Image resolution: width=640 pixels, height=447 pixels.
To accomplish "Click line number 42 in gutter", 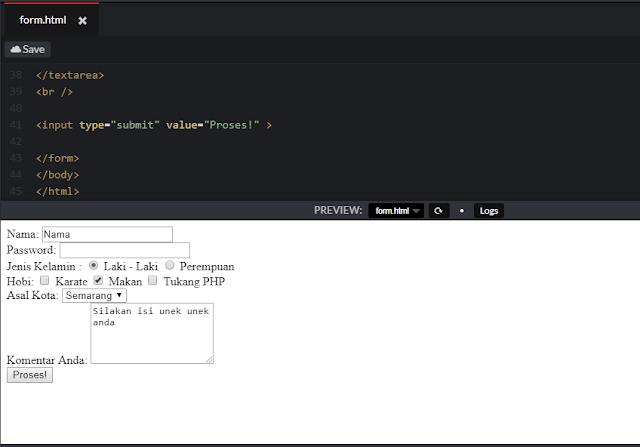I will click(16, 141).
